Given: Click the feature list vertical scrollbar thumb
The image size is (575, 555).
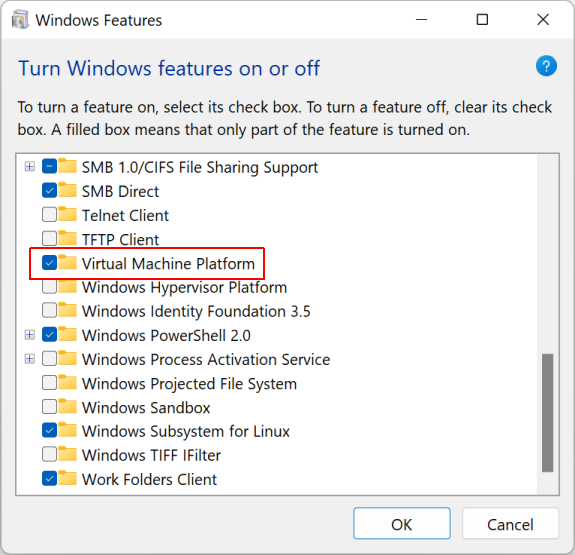Looking at the screenshot, I should tap(547, 413).
